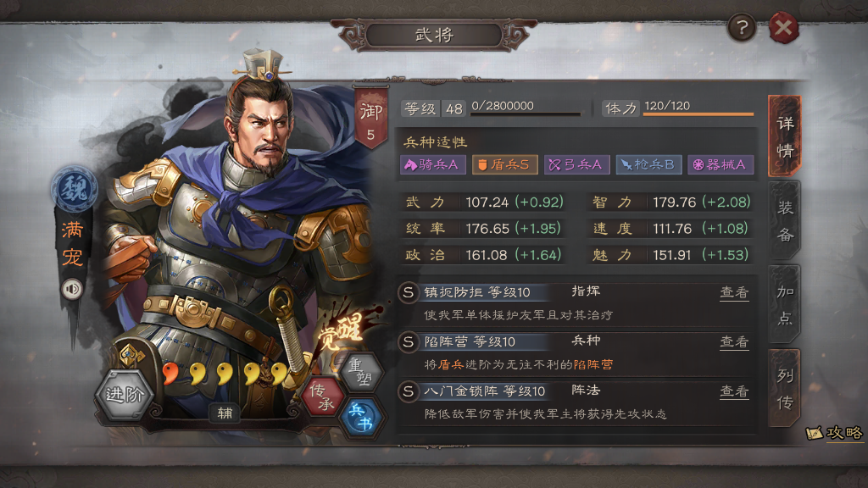Image resolution: width=868 pixels, height=488 pixels.
Task: Open the help question mark icon
Action: click(742, 27)
